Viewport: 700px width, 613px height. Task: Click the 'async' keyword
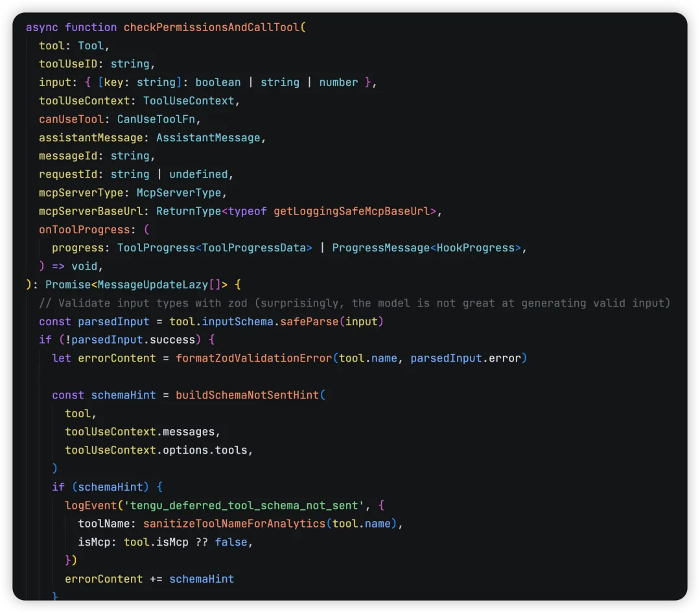tap(42, 27)
